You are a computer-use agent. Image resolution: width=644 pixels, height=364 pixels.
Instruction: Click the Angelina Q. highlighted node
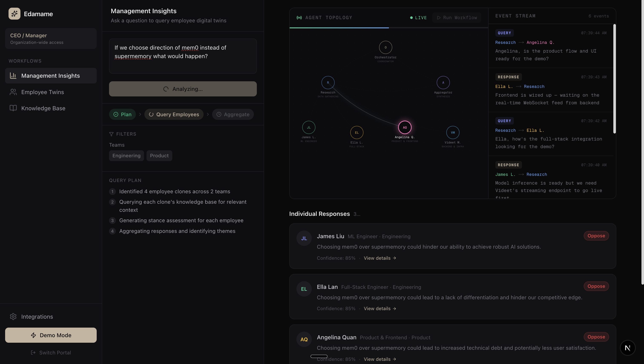(x=405, y=128)
